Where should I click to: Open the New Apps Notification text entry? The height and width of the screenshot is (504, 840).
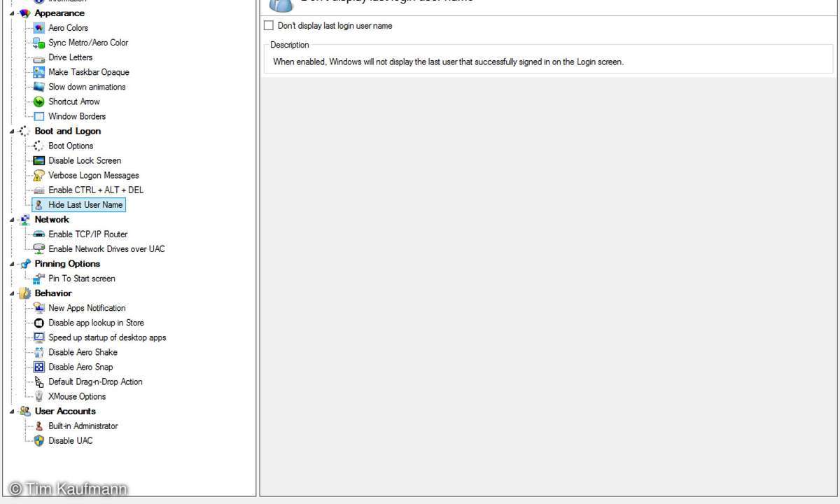coord(87,308)
